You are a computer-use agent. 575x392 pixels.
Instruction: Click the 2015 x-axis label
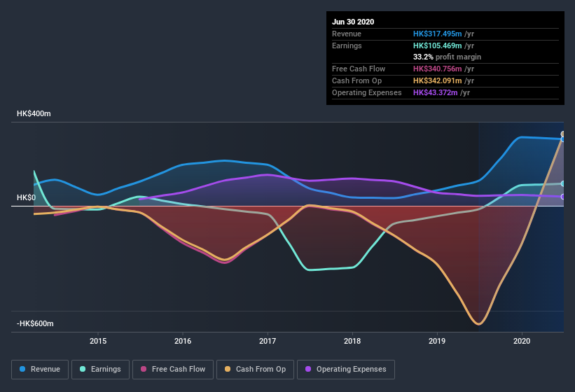98,341
